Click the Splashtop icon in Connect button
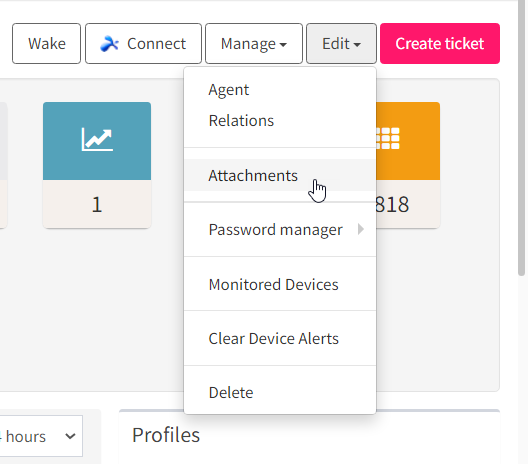This screenshot has width=528, height=464. point(109,44)
